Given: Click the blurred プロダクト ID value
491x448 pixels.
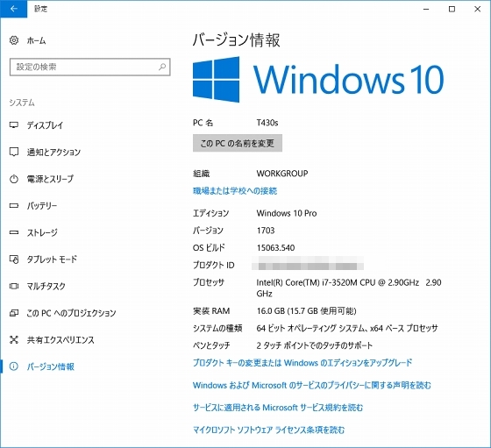Looking at the screenshot, I should [308, 263].
